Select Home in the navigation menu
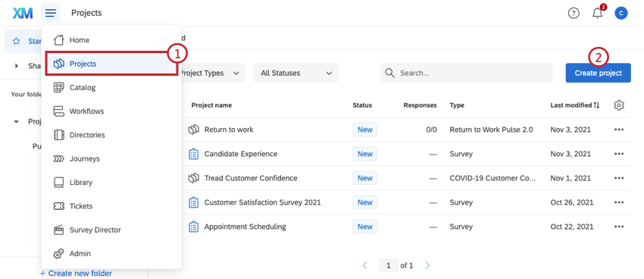Viewport: 644px width, 279px height. [x=111, y=40]
